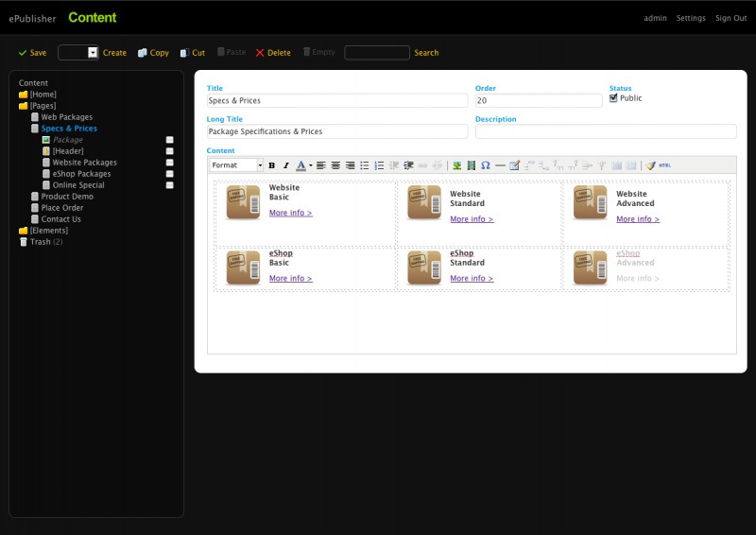Click the center align icon
756x535 pixels.
(x=335, y=165)
